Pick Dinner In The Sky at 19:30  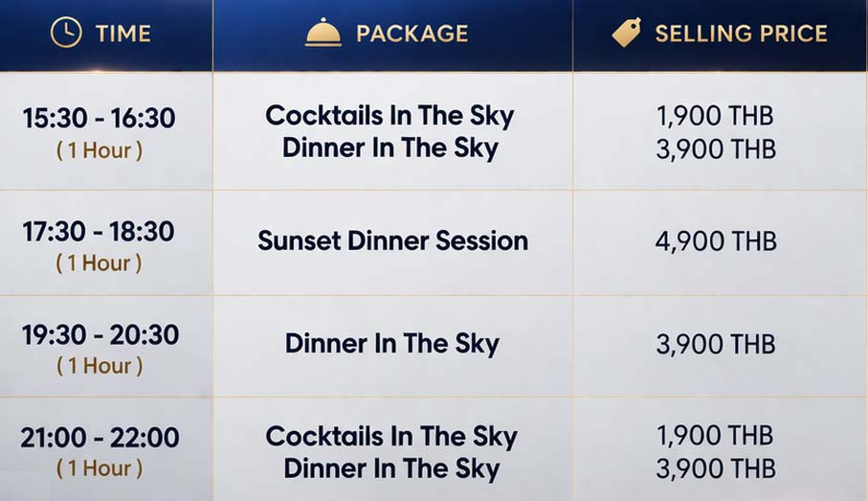click(x=392, y=344)
